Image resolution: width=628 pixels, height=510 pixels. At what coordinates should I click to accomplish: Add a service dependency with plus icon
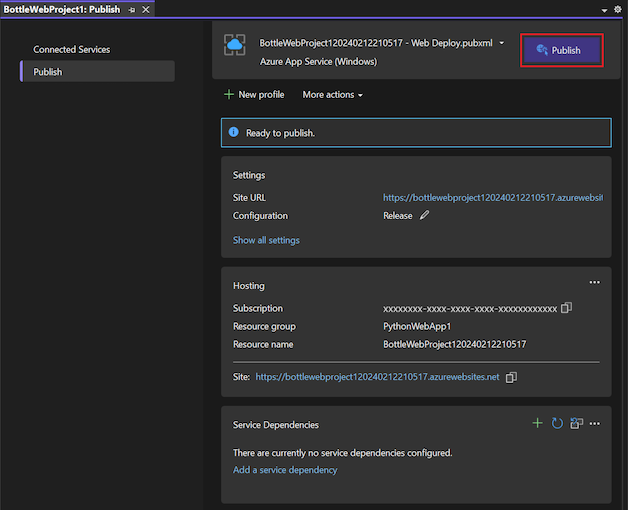coord(537,423)
